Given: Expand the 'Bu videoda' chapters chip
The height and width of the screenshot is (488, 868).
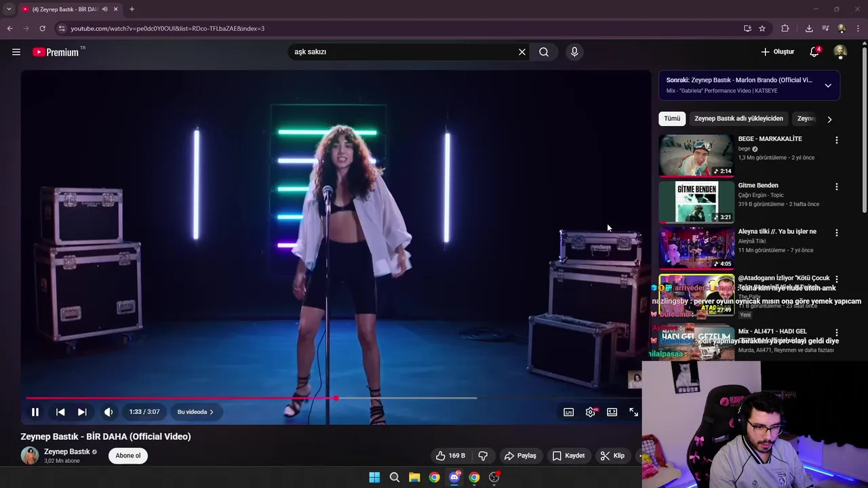Looking at the screenshot, I should click(x=195, y=411).
